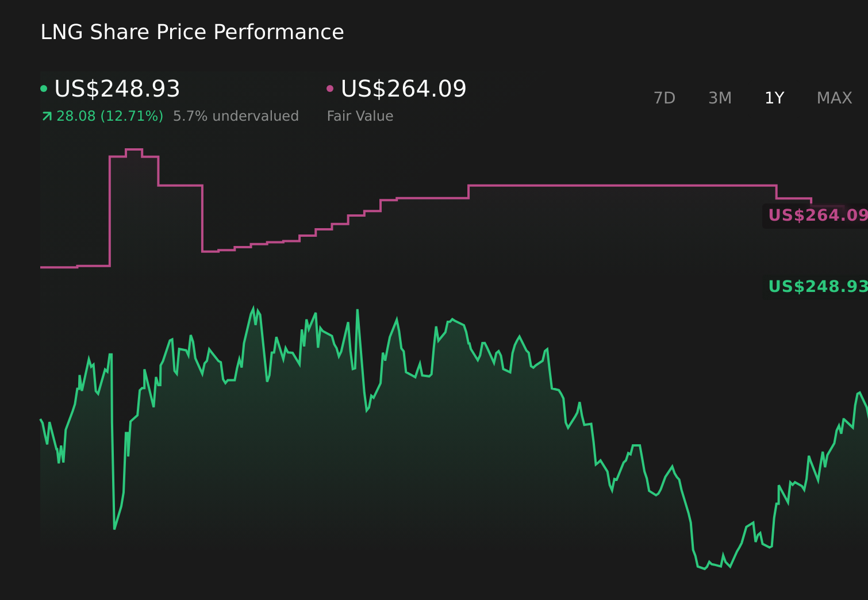Select the 1Y tab
The image size is (868, 600).
tap(774, 98)
